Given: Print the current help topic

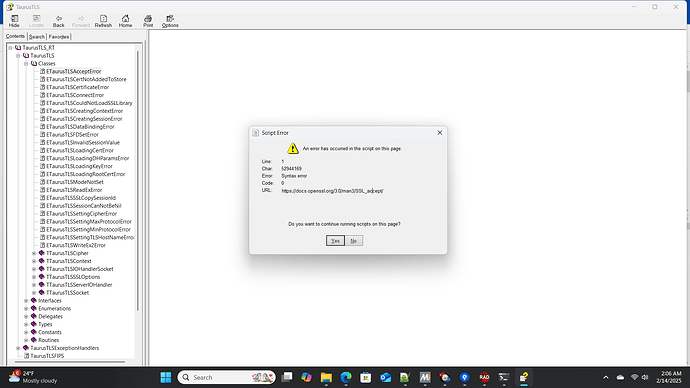Looking at the screenshot, I should click(148, 21).
